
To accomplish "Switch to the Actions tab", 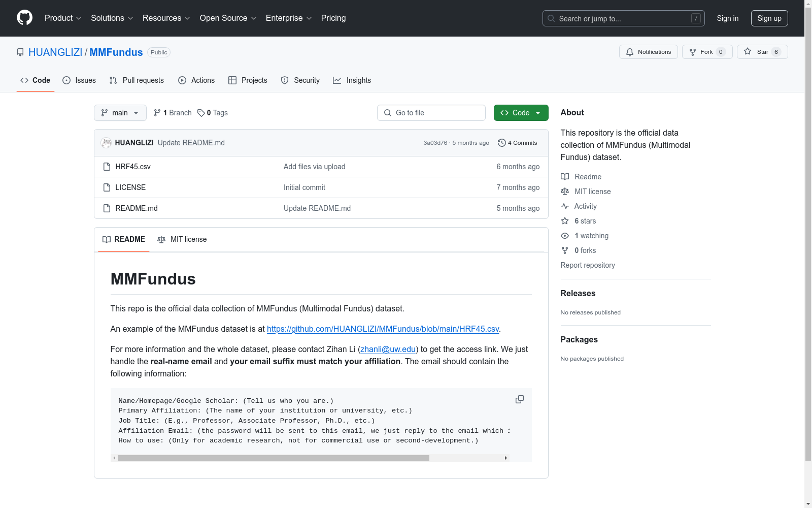I will point(196,80).
